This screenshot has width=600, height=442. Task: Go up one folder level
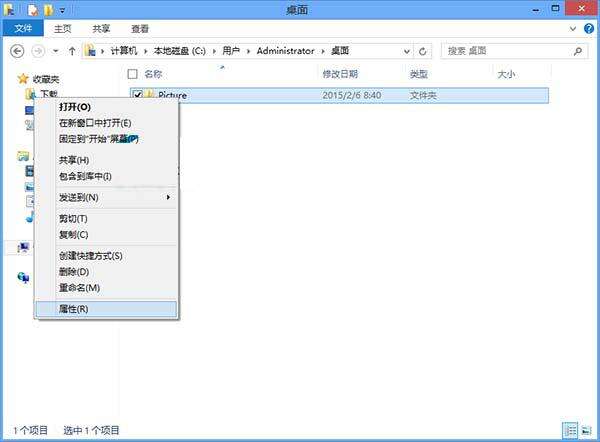[72, 51]
